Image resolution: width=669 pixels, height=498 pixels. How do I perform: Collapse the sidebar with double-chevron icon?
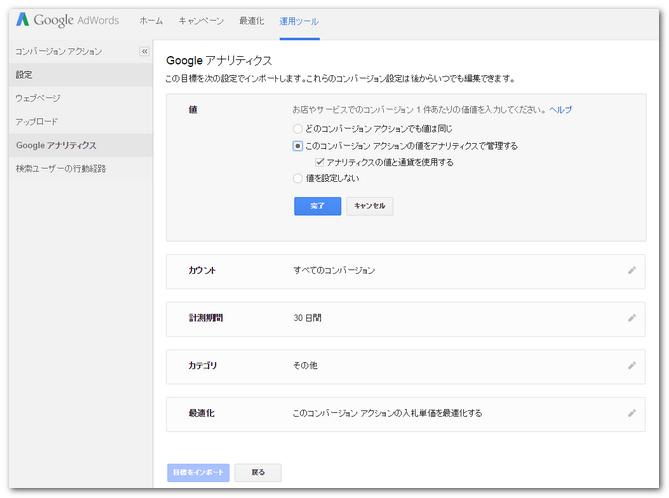[144, 51]
